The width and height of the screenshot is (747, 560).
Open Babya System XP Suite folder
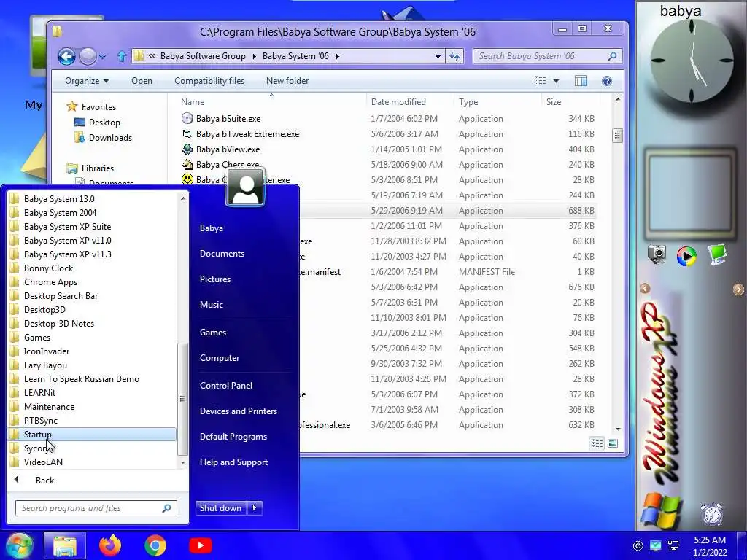click(91, 227)
